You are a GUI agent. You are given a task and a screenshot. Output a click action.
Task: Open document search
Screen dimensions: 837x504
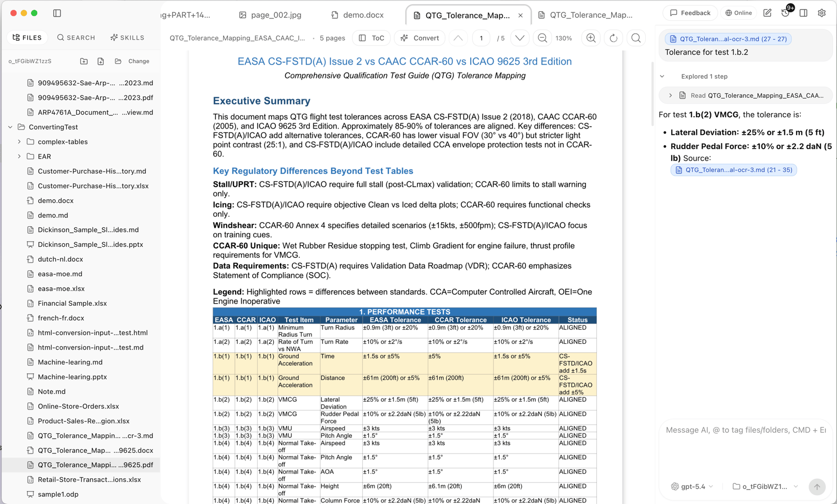(x=636, y=38)
